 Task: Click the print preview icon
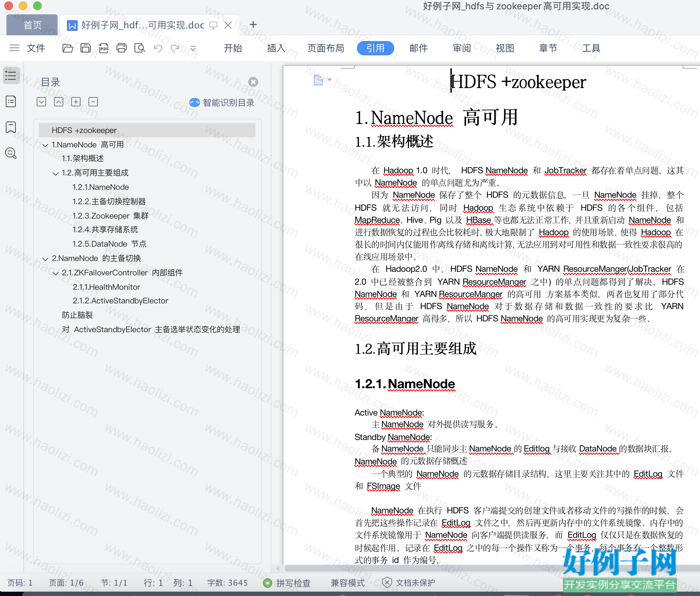click(140, 48)
